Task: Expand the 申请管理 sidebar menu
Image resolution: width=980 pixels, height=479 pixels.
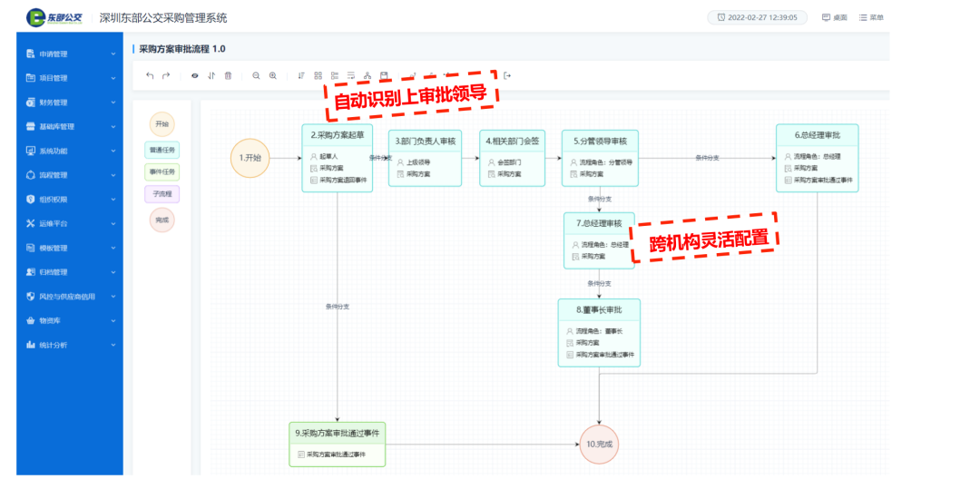Action: [71, 54]
